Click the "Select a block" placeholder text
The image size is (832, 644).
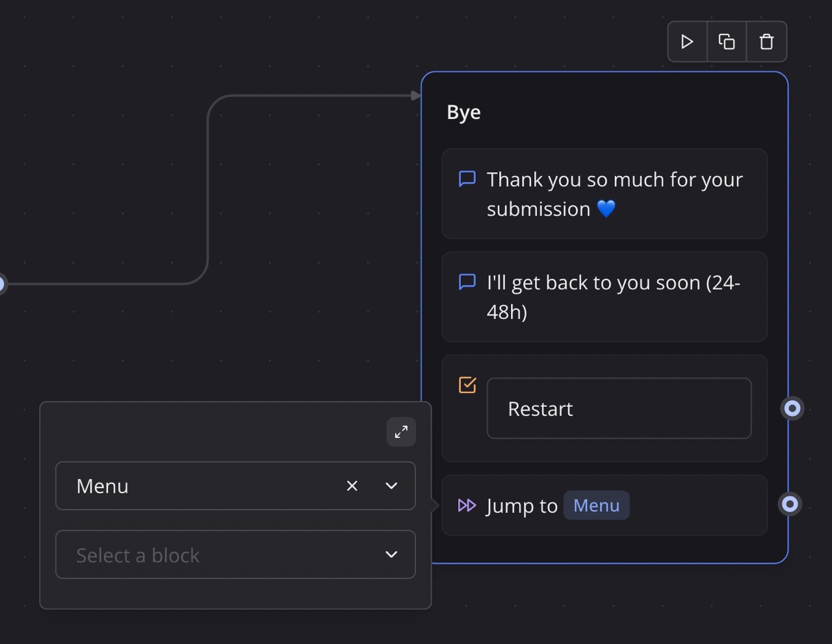pos(138,556)
